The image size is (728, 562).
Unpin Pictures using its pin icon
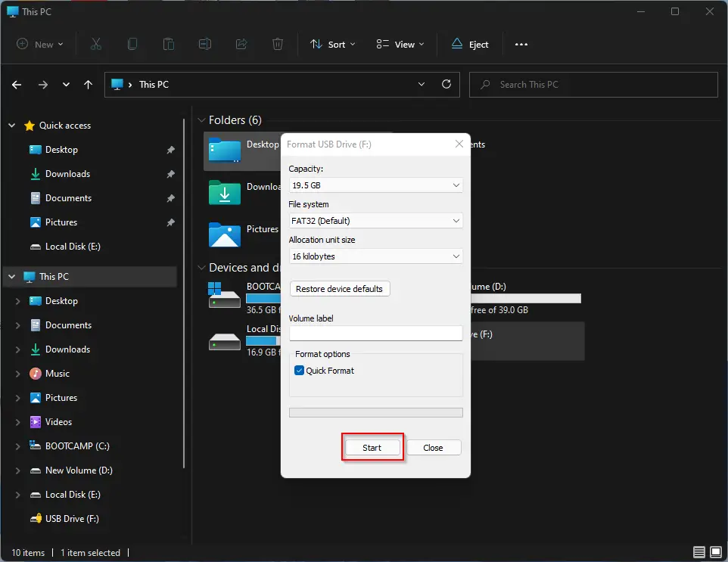171,222
